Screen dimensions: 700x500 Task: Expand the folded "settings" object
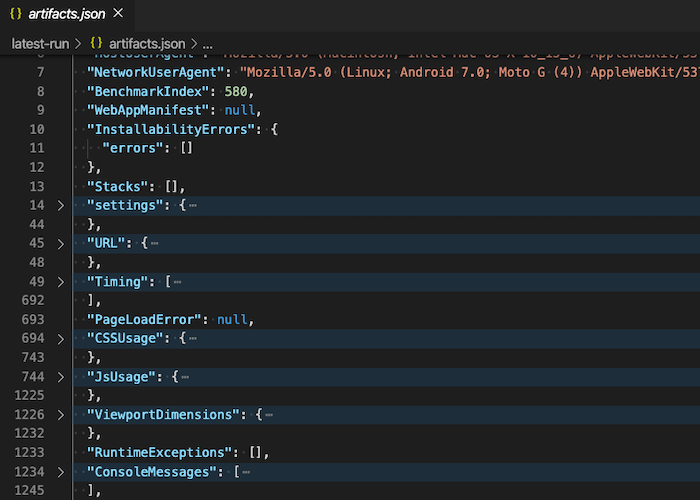tap(61, 206)
